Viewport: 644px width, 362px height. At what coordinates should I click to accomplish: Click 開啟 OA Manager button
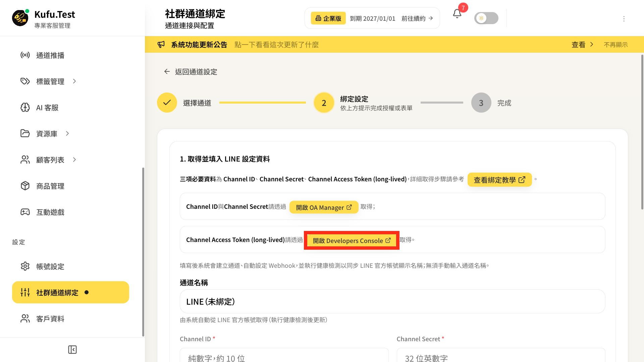(x=324, y=207)
